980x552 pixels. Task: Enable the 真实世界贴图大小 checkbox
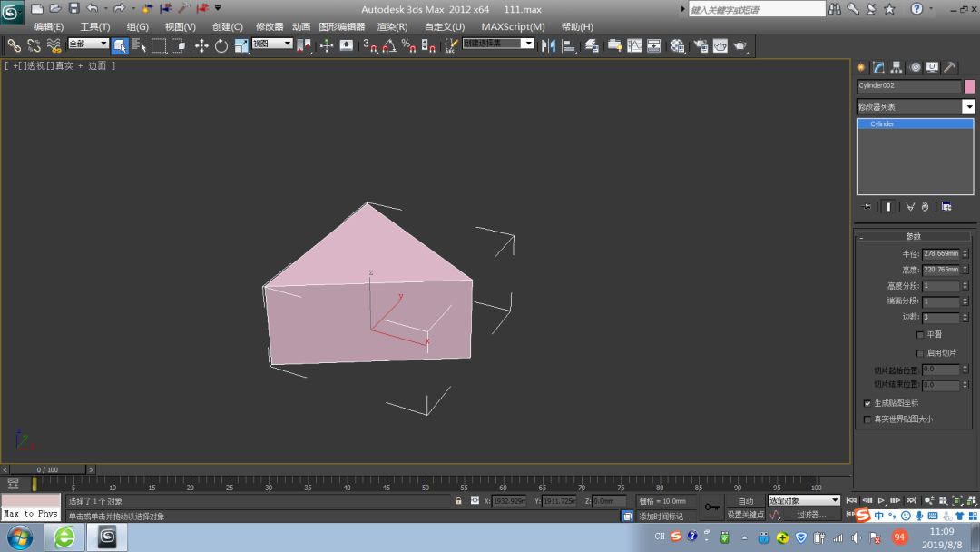pyautogui.click(x=867, y=419)
